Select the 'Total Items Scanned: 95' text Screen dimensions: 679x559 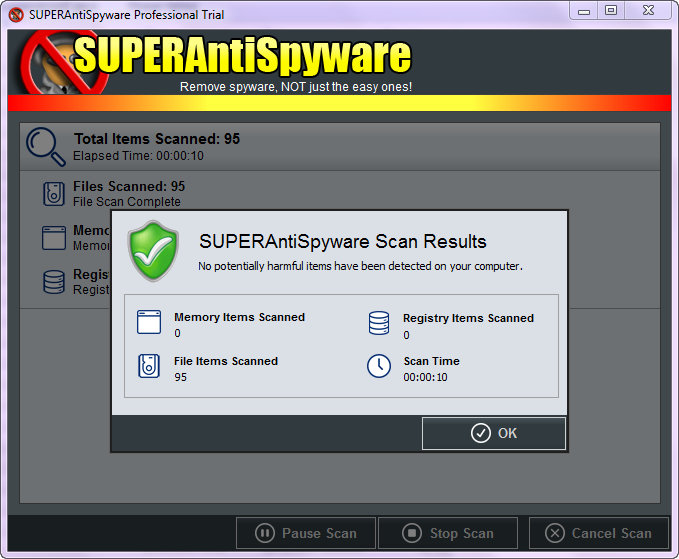[x=157, y=139]
